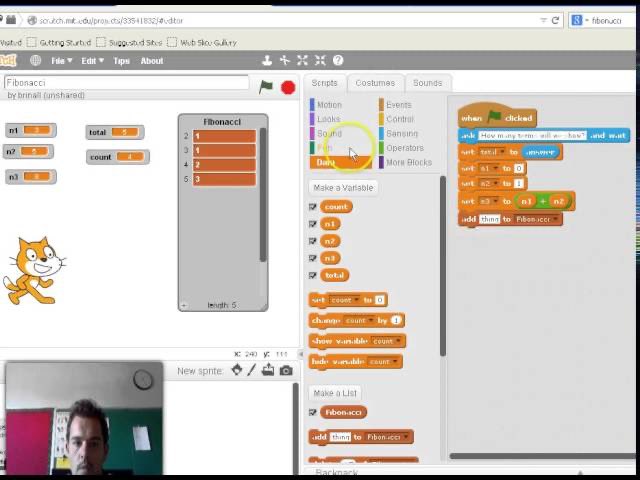Screen dimensions: 640x480
Task: Click the when flag clicked hat block
Action: [x=497, y=116]
